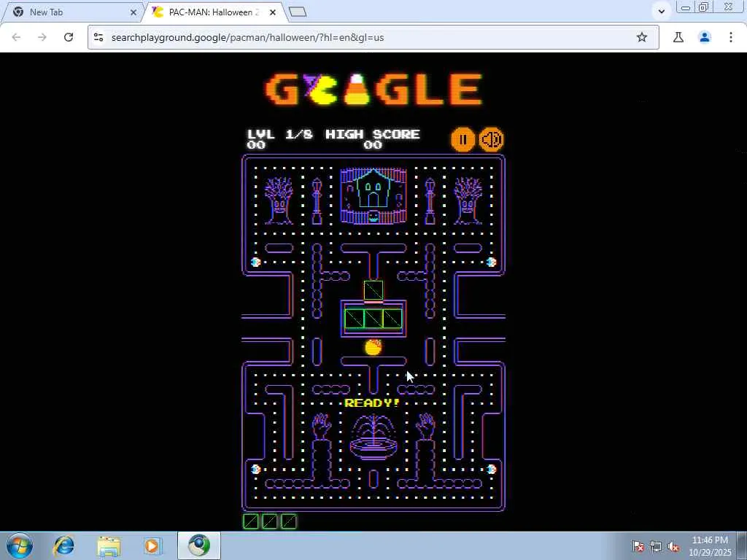The height and width of the screenshot is (560, 747).
Task: Click the Pac-Man character in the maze
Action: tap(373, 348)
